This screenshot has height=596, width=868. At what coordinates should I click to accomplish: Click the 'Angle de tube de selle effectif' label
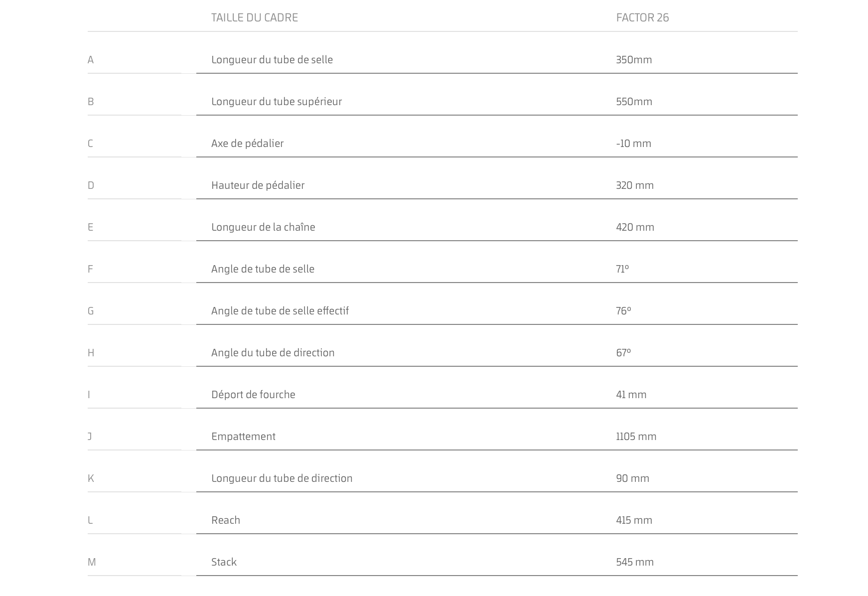[x=280, y=311]
